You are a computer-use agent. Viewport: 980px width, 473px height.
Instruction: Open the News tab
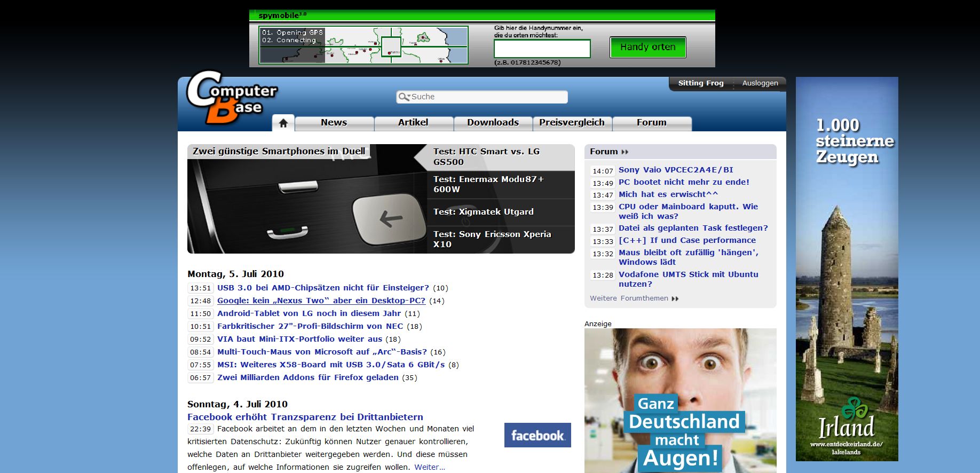[x=334, y=123]
